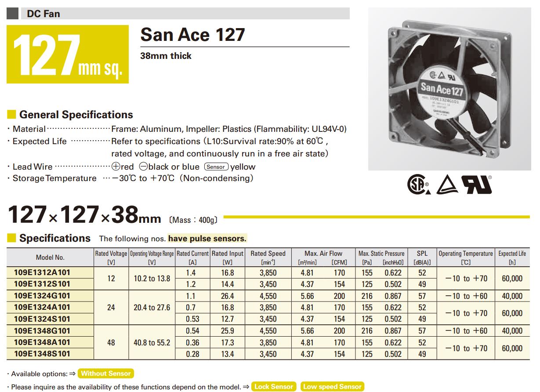Screen dimensions: 540x392
Task: Click the yellow square beside Specifications heading
Action: point(11,238)
